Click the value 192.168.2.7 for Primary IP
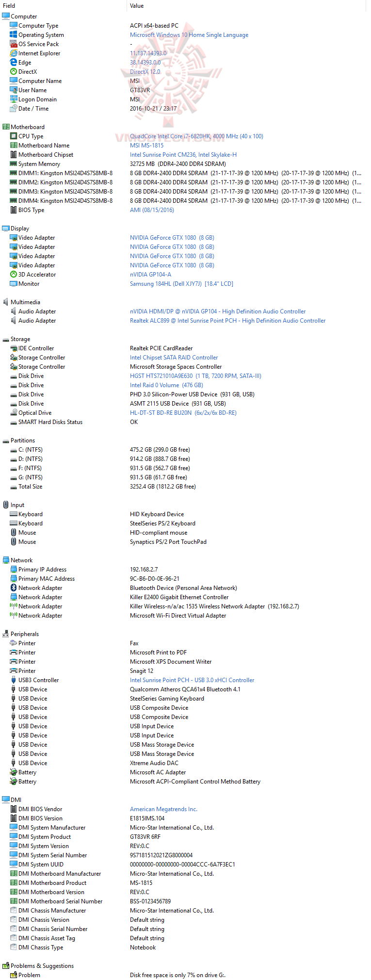 point(144,570)
